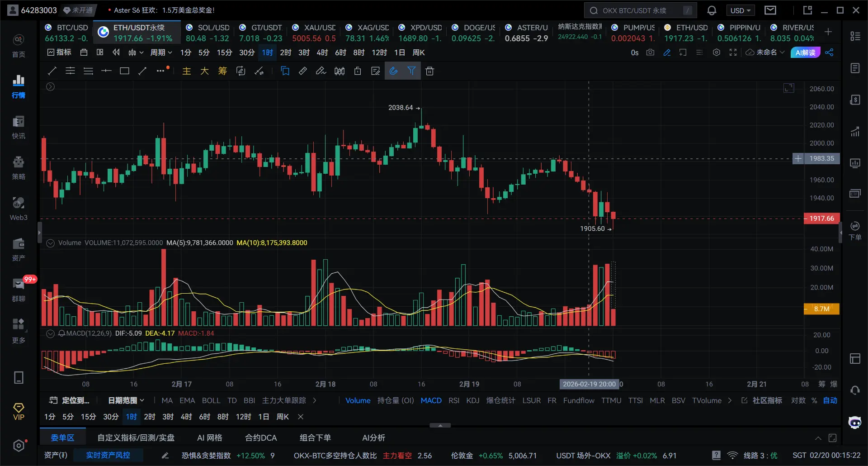Open the candlestick chart type dropdown
The height and width of the screenshot is (466, 868).
pyautogui.click(x=136, y=52)
